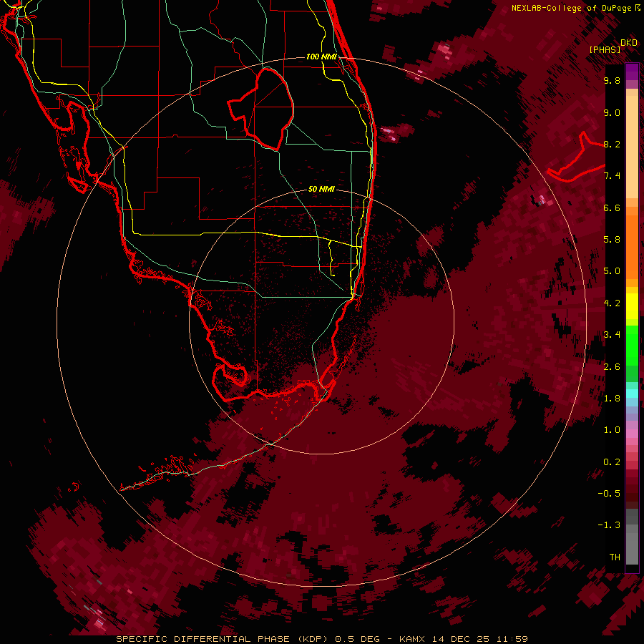Click the "100 NMI" range ring label

321,57
